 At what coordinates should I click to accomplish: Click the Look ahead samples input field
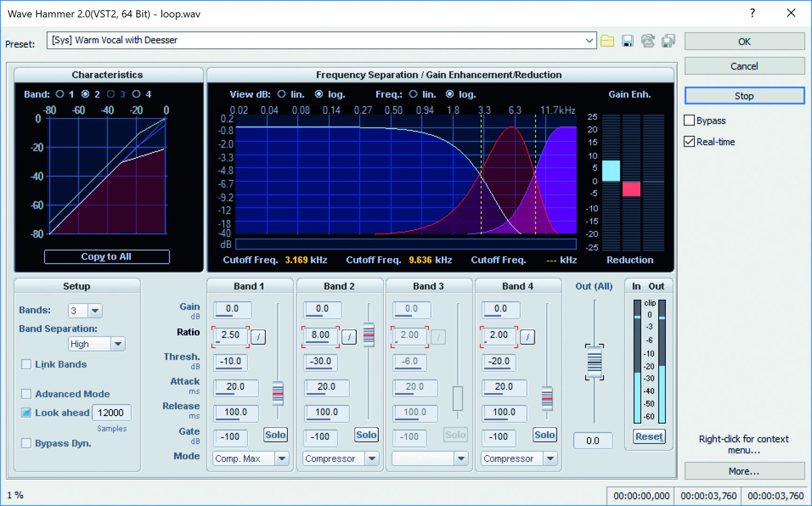pyautogui.click(x=111, y=413)
